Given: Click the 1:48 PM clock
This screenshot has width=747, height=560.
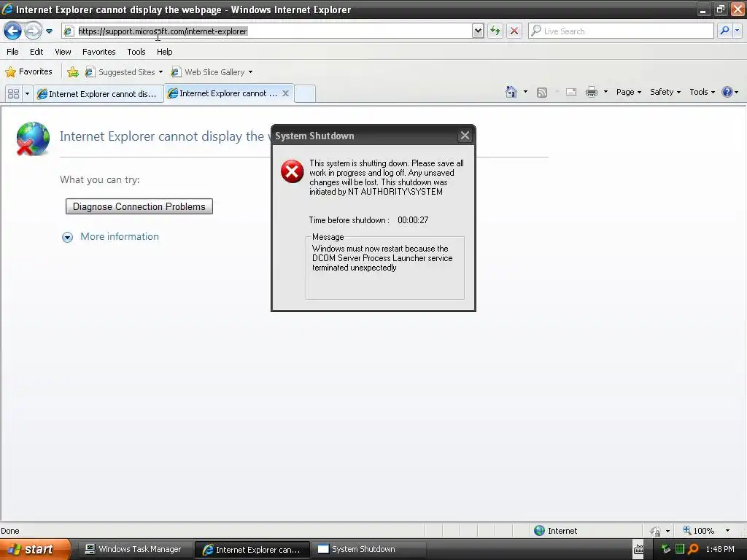Looking at the screenshot, I should [720, 549].
